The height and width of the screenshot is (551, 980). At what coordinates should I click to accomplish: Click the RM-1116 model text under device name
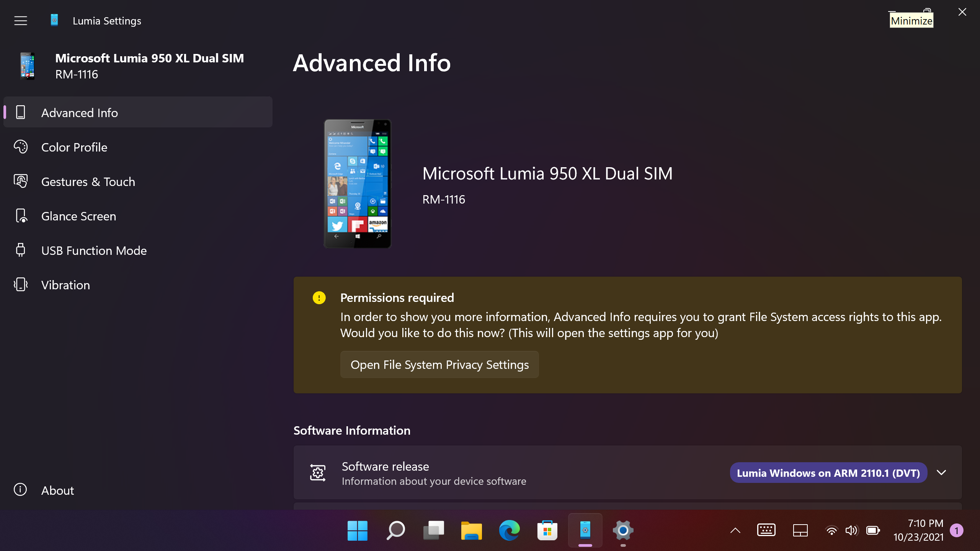click(444, 199)
